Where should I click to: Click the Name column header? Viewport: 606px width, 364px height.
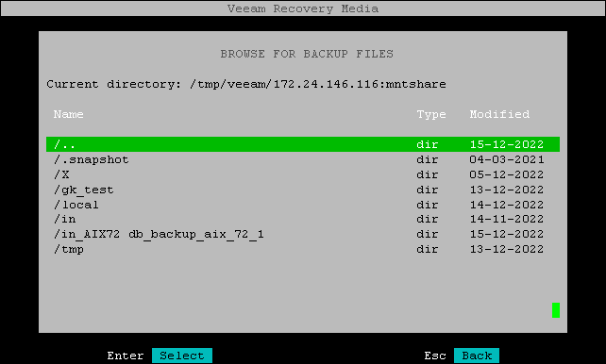pos(68,114)
